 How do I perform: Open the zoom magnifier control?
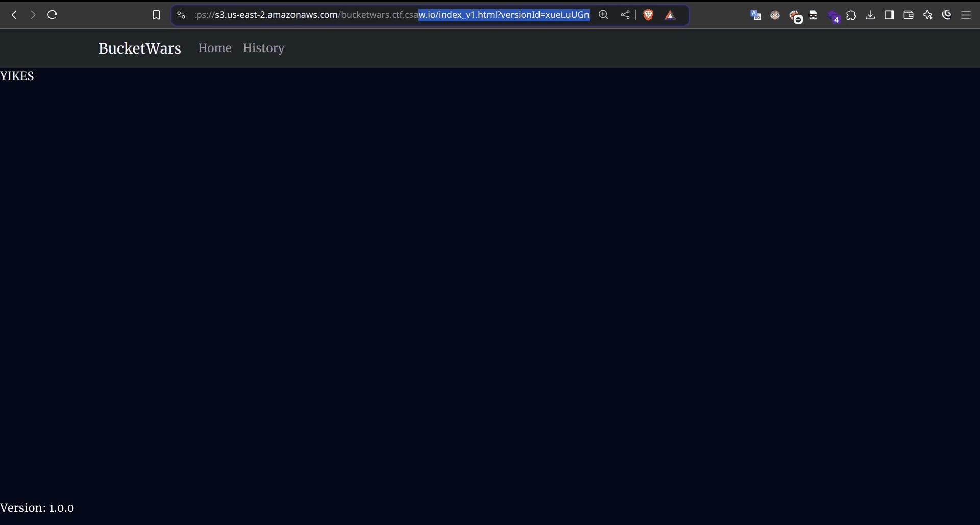point(603,15)
